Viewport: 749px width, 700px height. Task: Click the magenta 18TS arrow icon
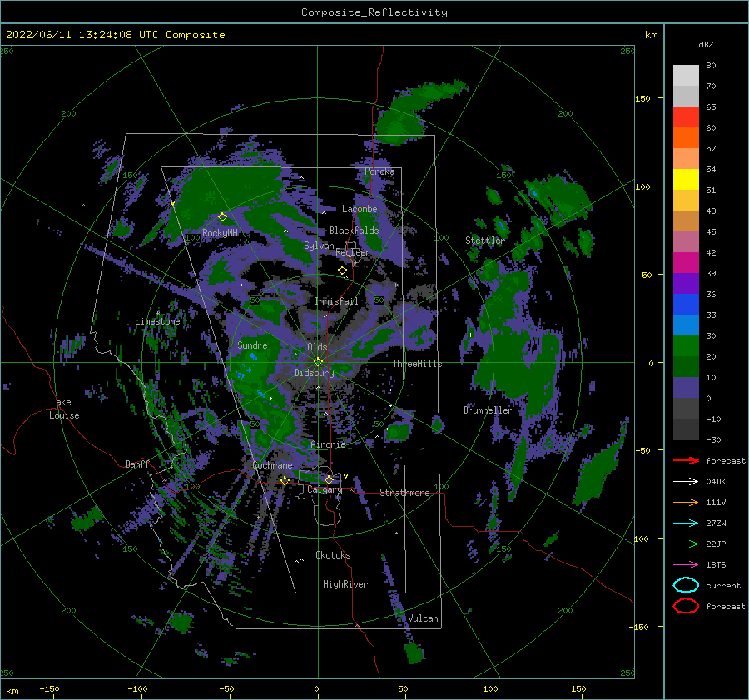click(x=686, y=565)
